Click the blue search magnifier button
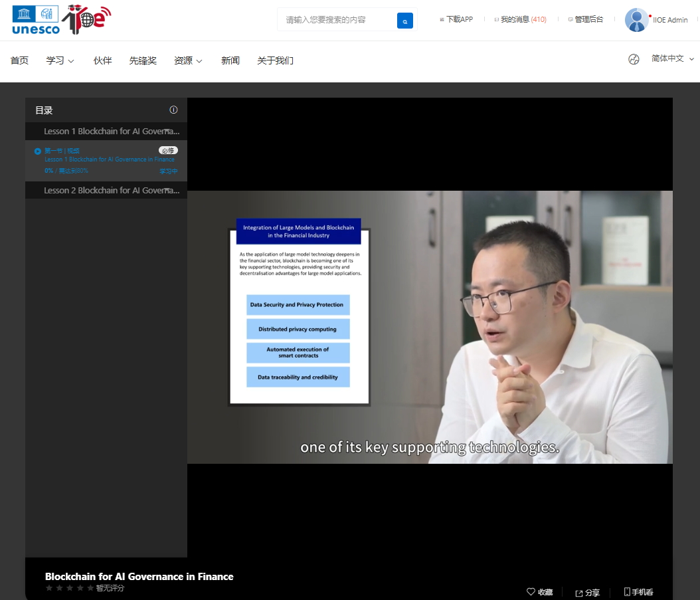 pos(404,21)
